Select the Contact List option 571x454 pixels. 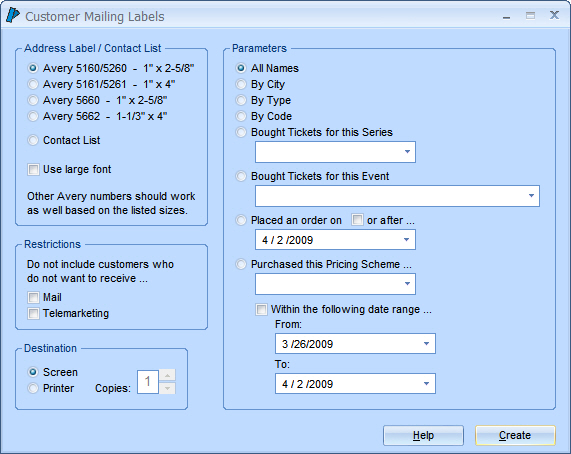pos(33,140)
